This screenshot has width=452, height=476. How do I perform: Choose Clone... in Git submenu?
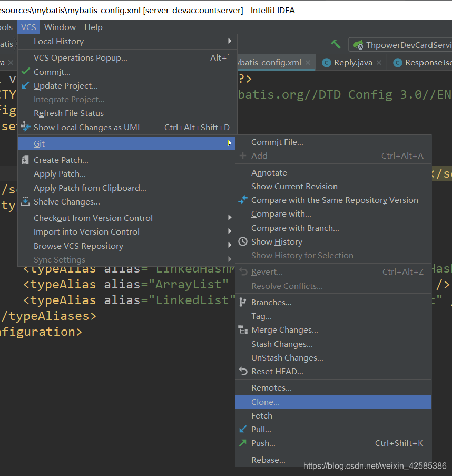(x=333, y=402)
